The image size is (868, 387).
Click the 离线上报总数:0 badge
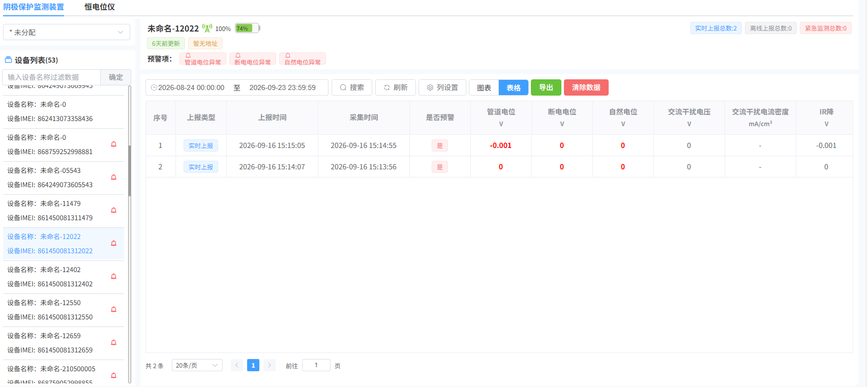(771, 28)
